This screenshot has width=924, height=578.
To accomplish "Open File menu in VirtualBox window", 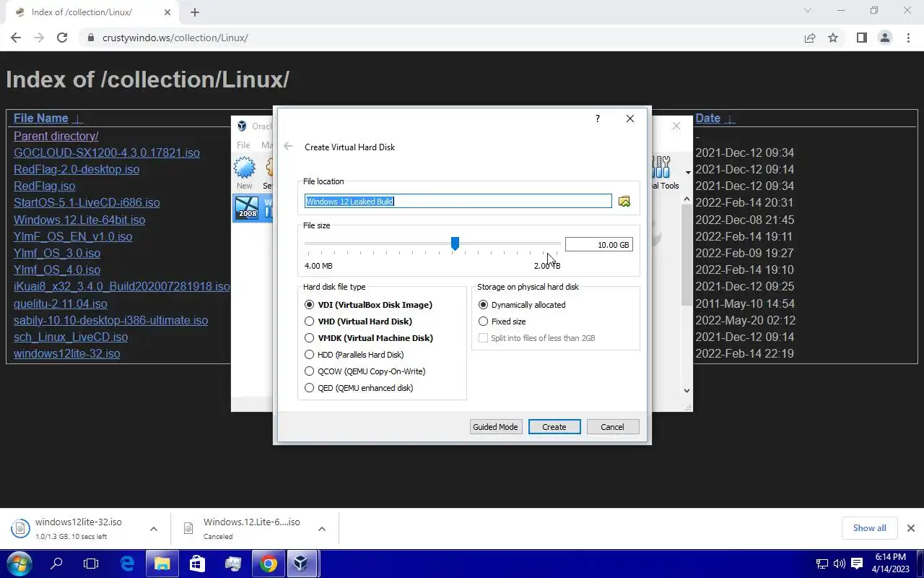I will coord(243,145).
